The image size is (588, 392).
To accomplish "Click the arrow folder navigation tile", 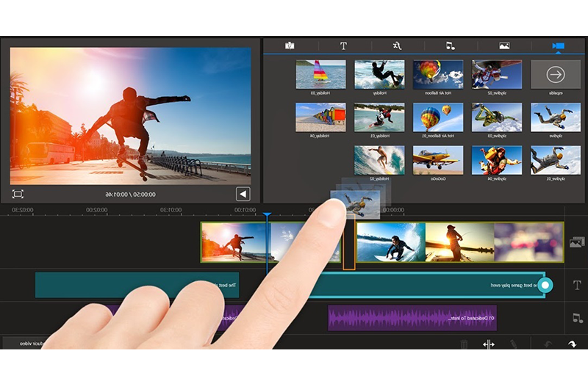I will (x=555, y=74).
